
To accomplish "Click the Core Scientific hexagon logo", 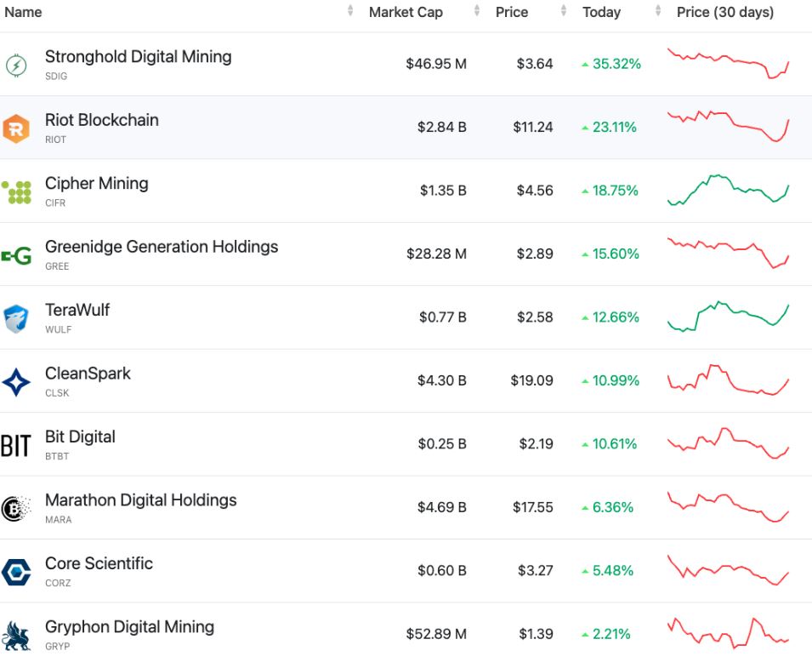I will 16,572.
